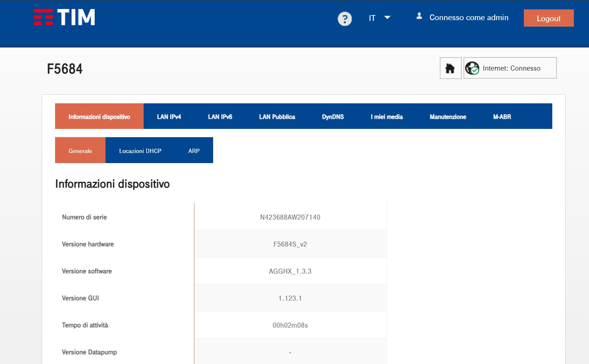
Task: Click the user profile icon
Action: pyautogui.click(x=419, y=16)
